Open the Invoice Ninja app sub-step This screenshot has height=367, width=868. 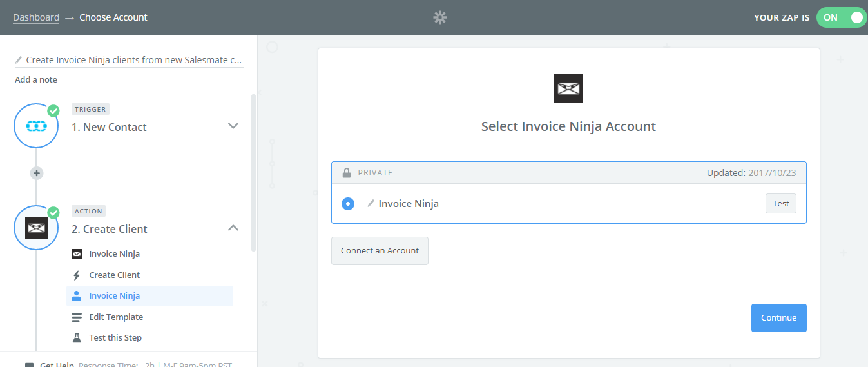click(x=149, y=254)
